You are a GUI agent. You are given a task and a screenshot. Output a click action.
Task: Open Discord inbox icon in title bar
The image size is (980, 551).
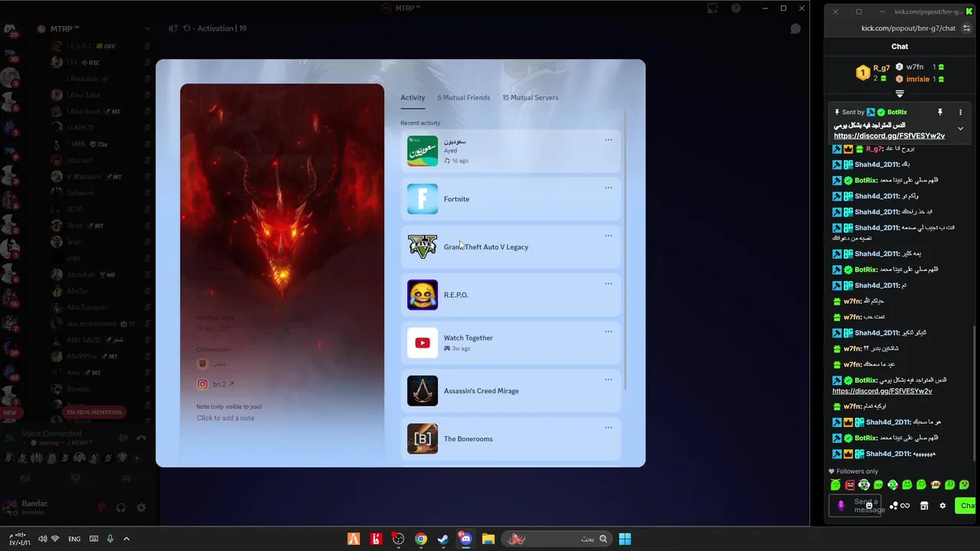pyautogui.click(x=713, y=8)
